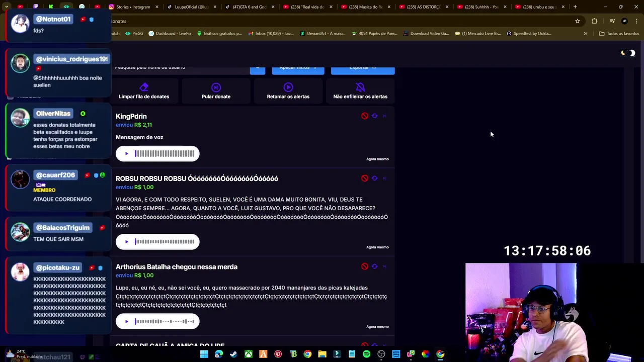Seek within ROBSU ROBSU audio waveform
The height and width of the screenshot is (362, 644).
tap(165, 242)
